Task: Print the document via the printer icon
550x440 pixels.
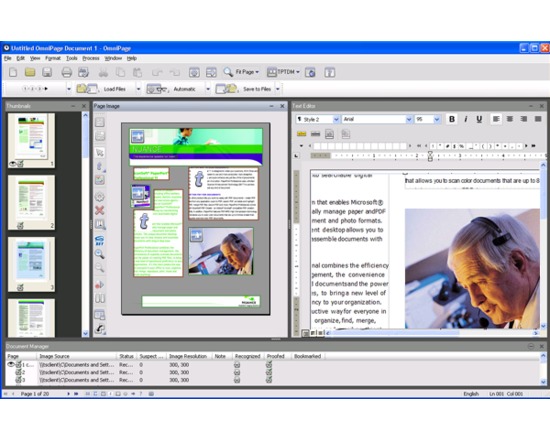Action: pyautogui.click(x=66, y=73)
